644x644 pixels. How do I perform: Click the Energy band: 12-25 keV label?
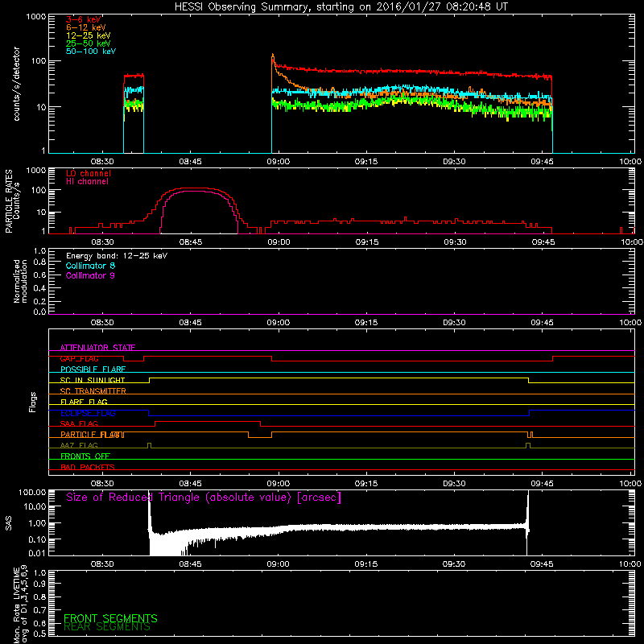pos(117,256)
